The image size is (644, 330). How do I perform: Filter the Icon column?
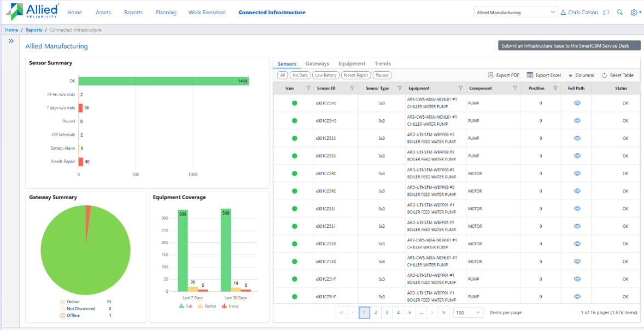point(308,88)
